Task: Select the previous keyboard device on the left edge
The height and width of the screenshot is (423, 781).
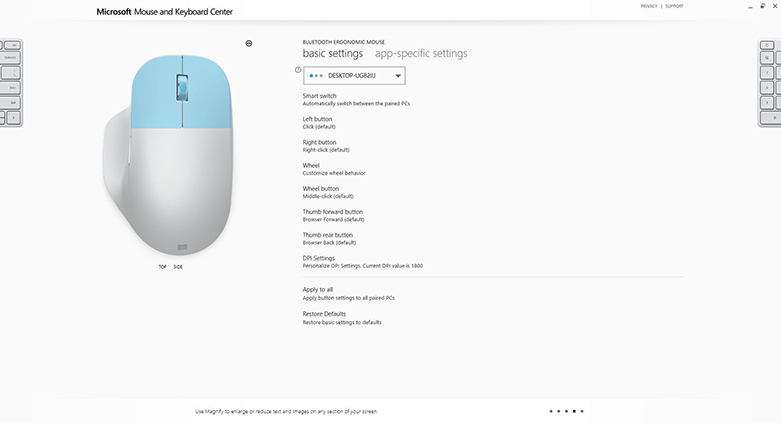Action: (11, 83)
